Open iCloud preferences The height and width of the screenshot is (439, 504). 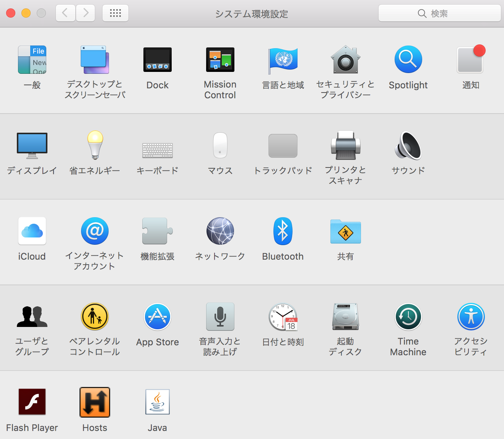pyautogui.click(x=32, y=231)
